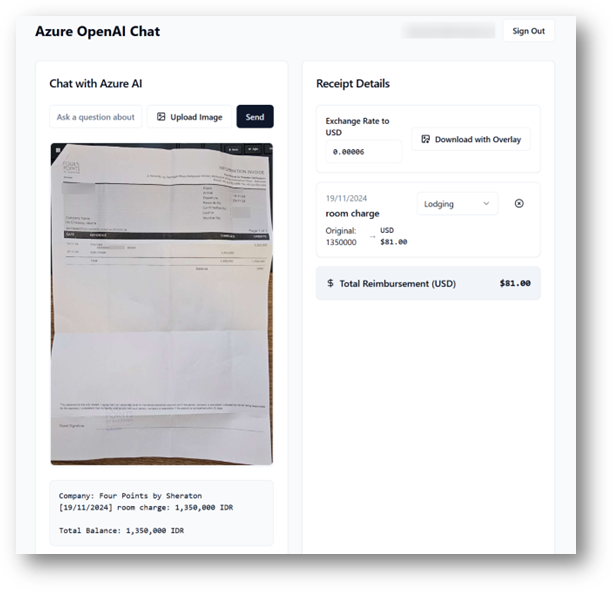Click the Download with Overlay image icon
The image size is (614, 592).
click(x=425, y=139)
